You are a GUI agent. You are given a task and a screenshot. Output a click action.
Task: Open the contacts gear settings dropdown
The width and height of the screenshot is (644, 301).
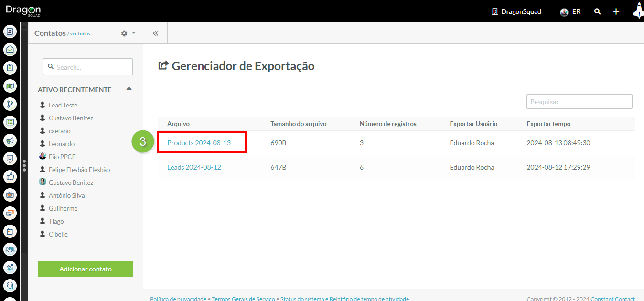tap(128, 33)
